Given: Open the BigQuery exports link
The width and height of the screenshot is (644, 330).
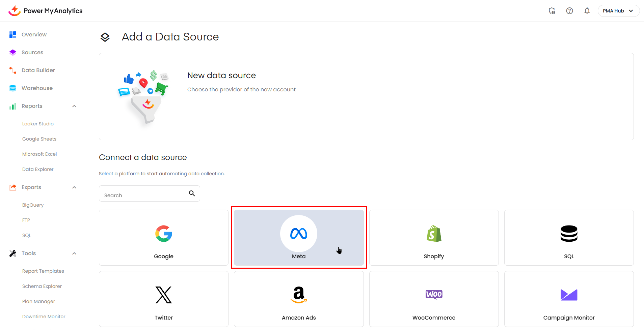Looking at the screenshot, I should pos(33,205).
